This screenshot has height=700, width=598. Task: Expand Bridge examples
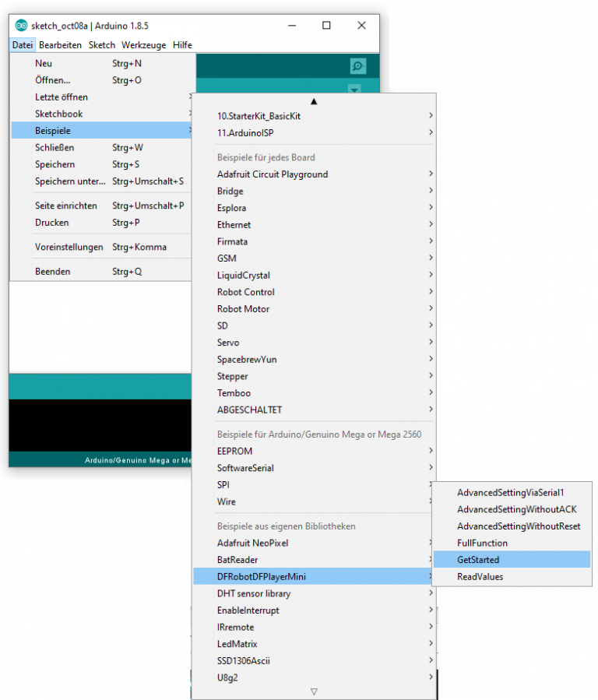point(315,191)
